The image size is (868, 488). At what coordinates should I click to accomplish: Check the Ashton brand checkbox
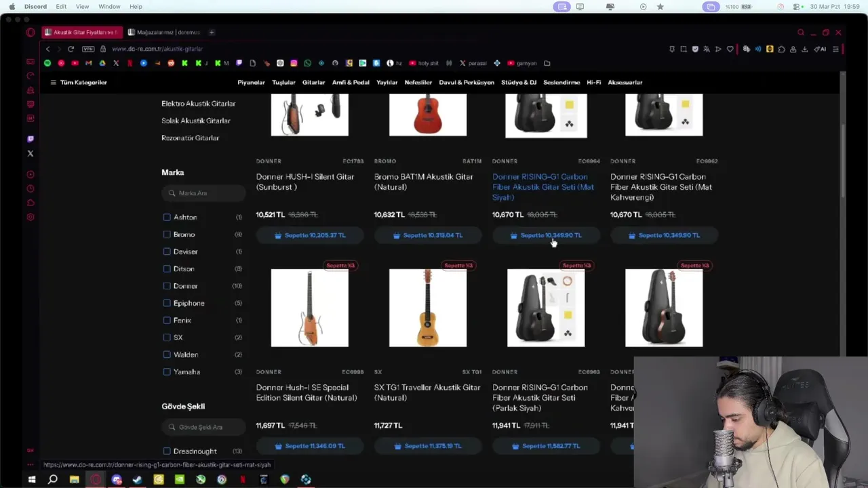167,217
